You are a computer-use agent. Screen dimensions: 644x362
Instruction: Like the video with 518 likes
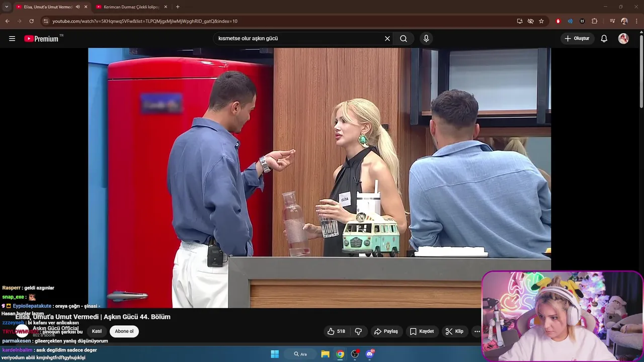point(336,331)
